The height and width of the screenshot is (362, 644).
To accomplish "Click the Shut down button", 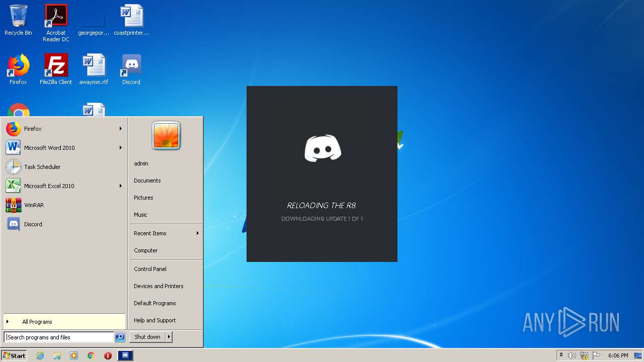I will [x=147, y=337].
